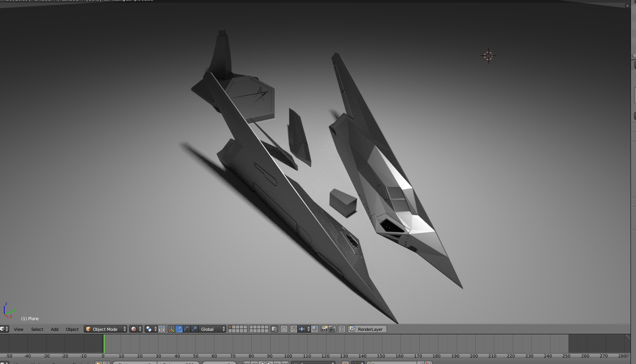The width and height of the screenshot is (636, 364).
Task: Click frame 150 on the timeline ruler
Action: pos(381,356)
